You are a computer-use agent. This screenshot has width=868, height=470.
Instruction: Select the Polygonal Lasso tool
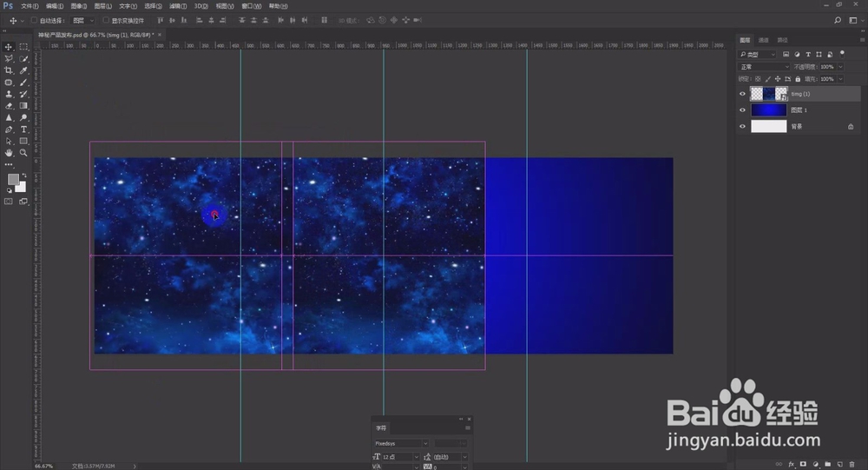[9, 59]
